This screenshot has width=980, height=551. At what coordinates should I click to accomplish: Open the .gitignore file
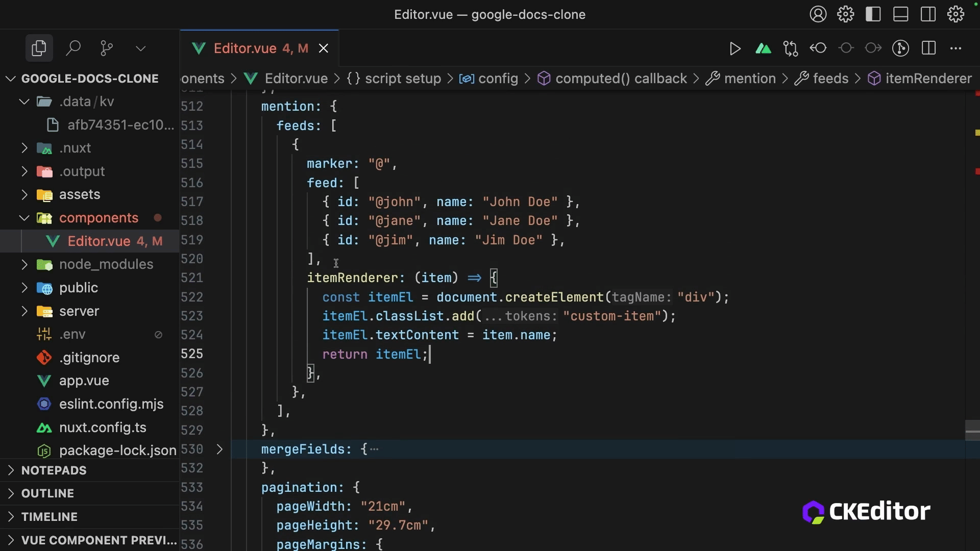(x=89, y=358)
